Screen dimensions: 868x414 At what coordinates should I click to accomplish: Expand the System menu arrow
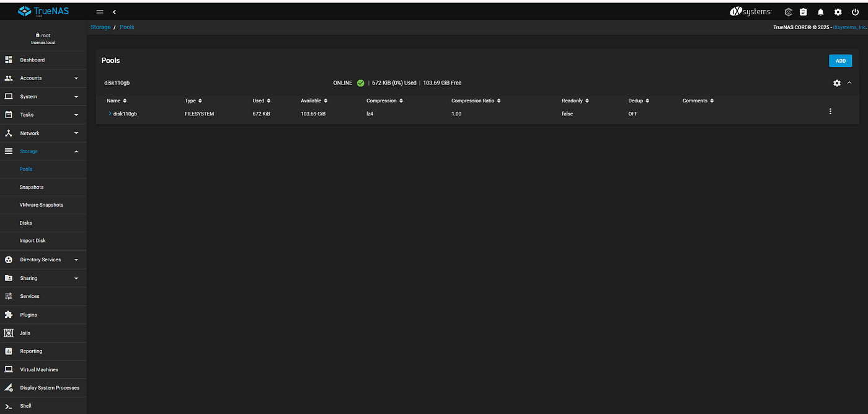[x=76, y=97]
